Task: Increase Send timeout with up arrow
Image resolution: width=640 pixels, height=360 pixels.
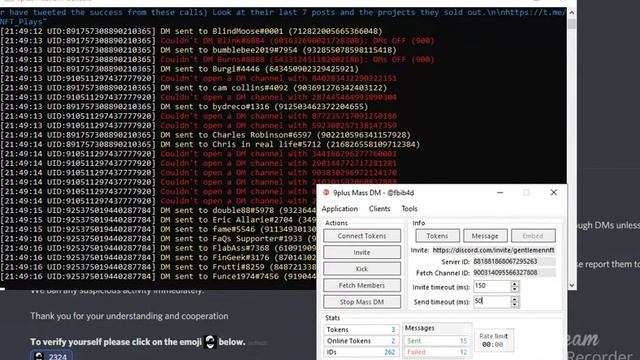Action: (x=515, y=299)
